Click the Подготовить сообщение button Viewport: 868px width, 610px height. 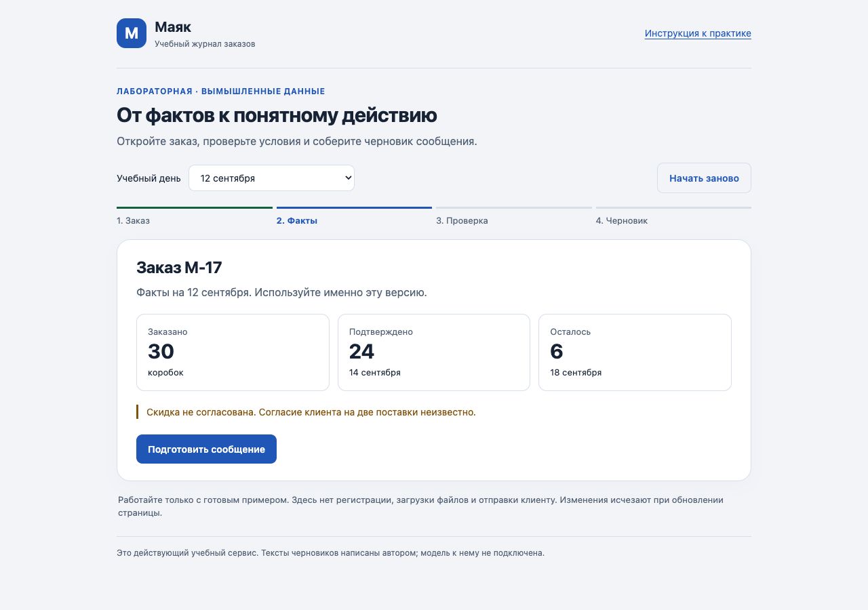tap(206, 449)
